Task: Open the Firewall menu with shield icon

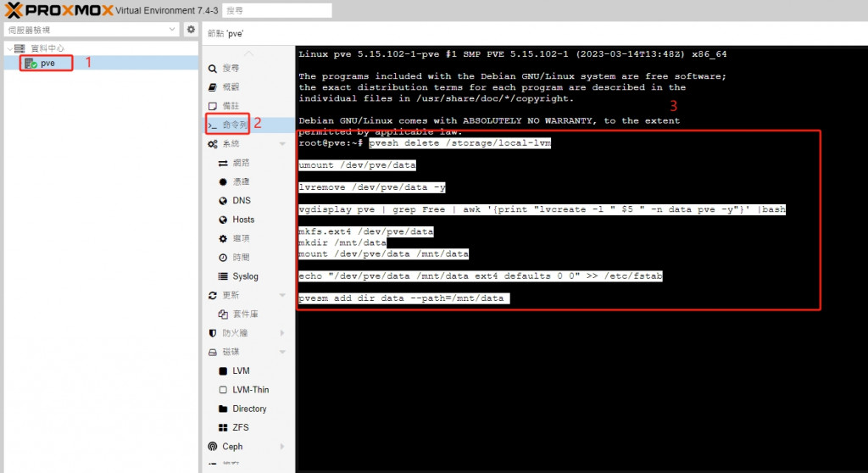Action: point(235,333)
